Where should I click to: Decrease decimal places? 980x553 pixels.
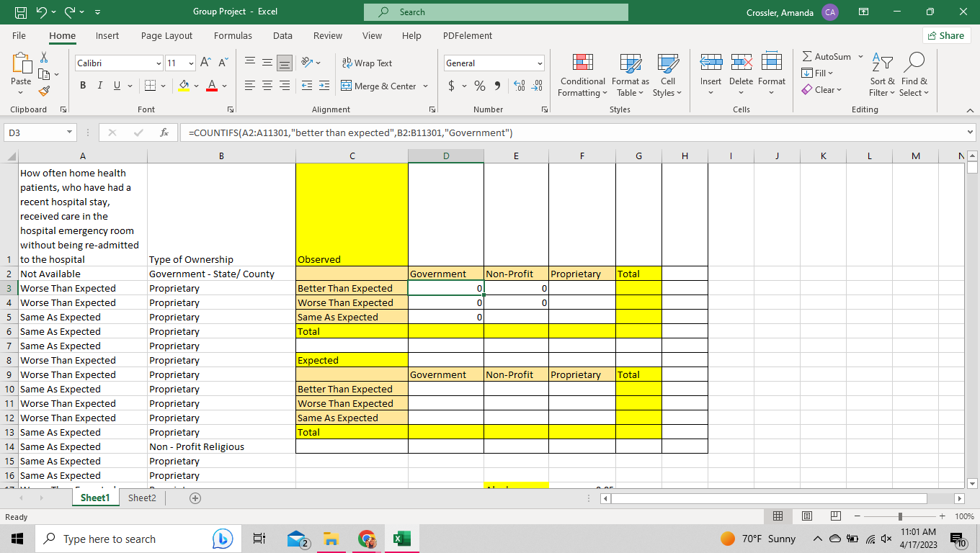click(x=537, y=86)
